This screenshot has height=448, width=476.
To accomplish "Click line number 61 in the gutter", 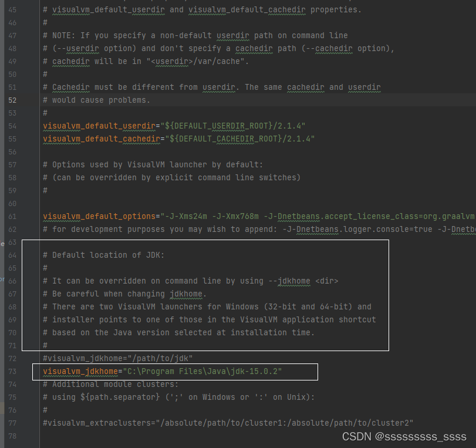I will click(12, 217).
